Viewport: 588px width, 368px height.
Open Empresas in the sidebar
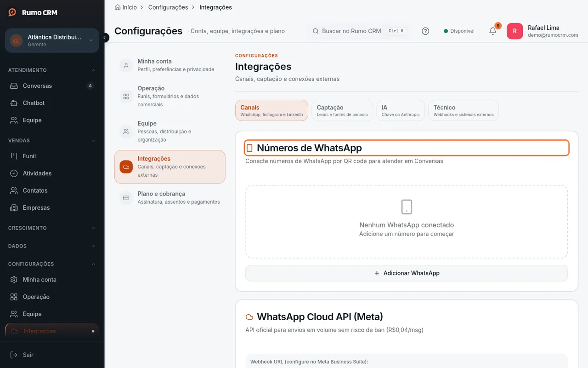(52, 207)
